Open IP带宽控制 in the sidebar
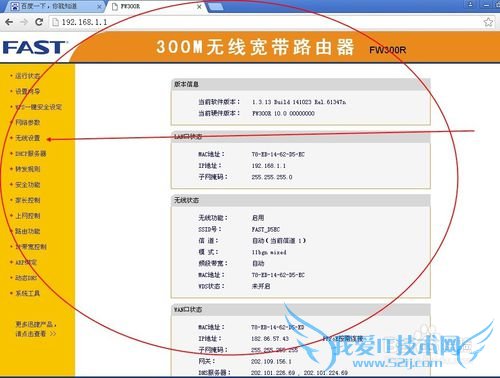500x378 pixels. pyautogui.click(x=31, y=247)
